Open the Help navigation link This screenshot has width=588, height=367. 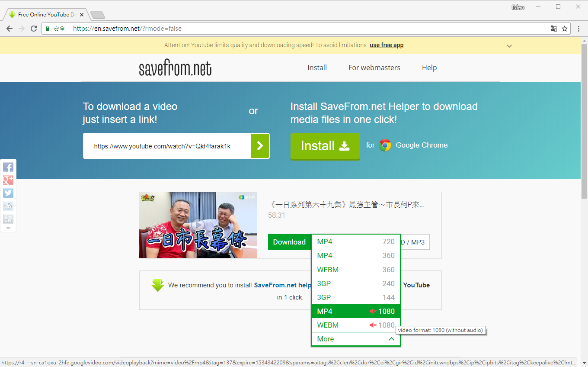[x=429, y=68]
